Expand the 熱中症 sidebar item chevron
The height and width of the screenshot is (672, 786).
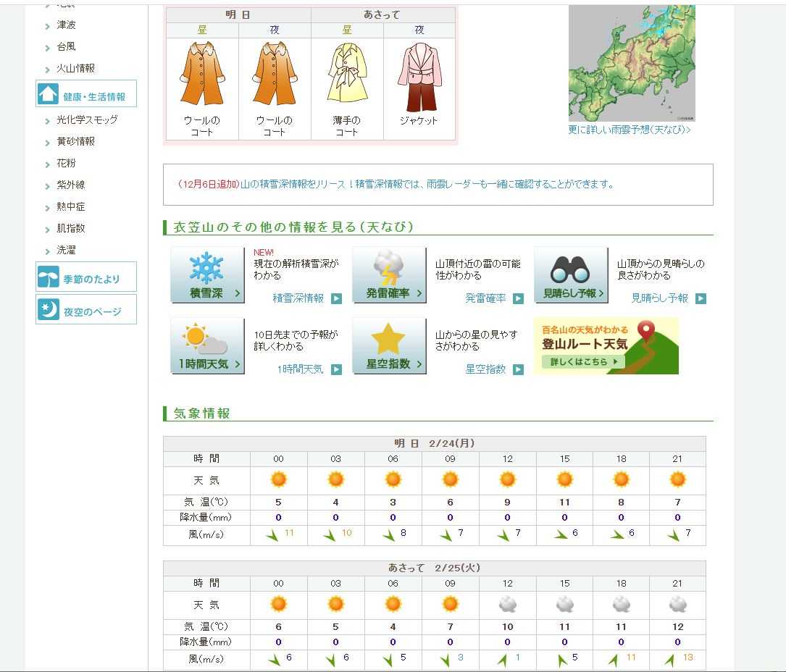(48, 207)
